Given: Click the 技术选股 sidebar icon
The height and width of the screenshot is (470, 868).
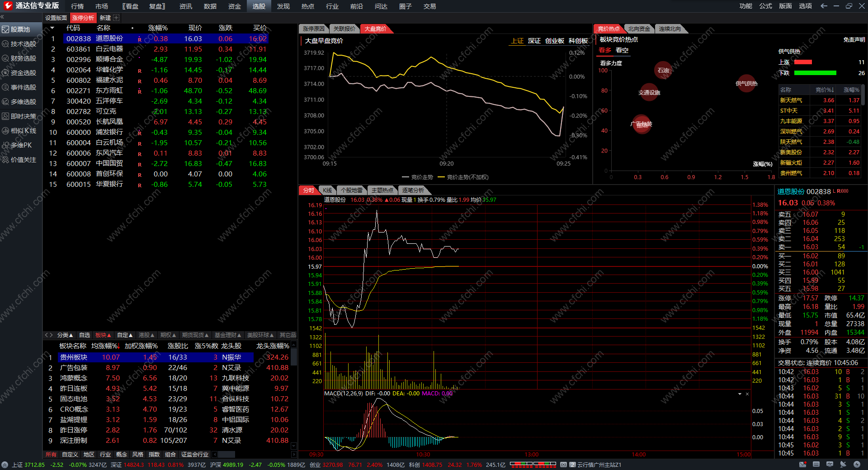Looking at the screenshot, I should [x=5, y=44].
